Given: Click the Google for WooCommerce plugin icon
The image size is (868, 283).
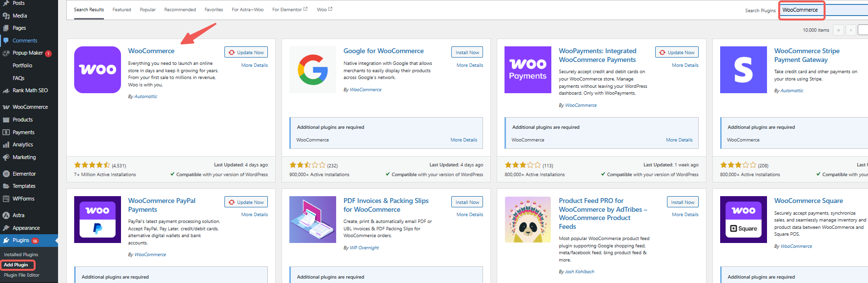Looking at the screenshot, I should click(x=312, y=70).
